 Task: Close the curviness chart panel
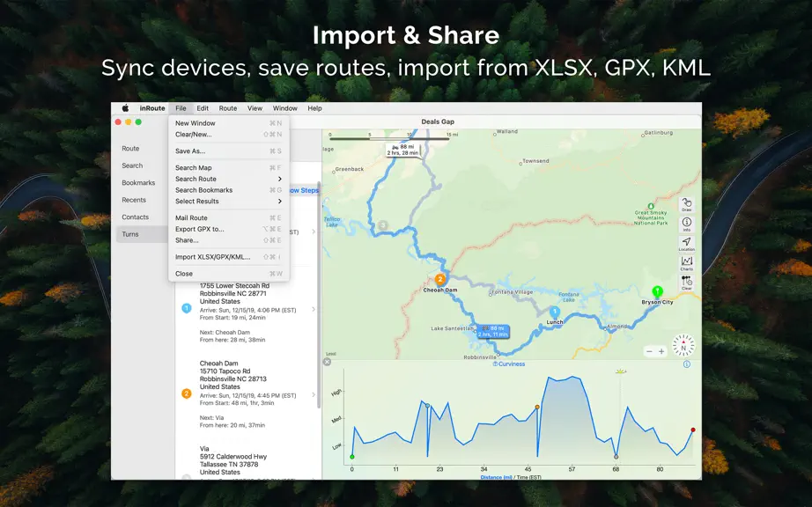(x=328, y=362)
